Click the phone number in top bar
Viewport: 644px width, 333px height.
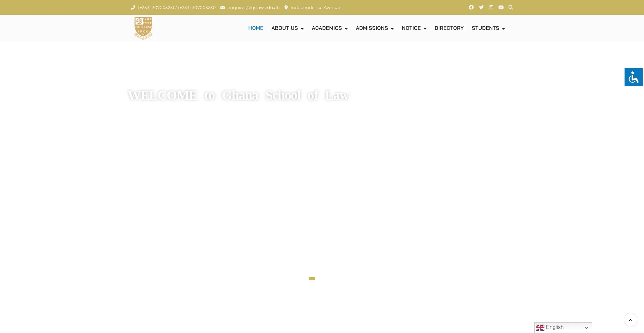click(176, 7)
